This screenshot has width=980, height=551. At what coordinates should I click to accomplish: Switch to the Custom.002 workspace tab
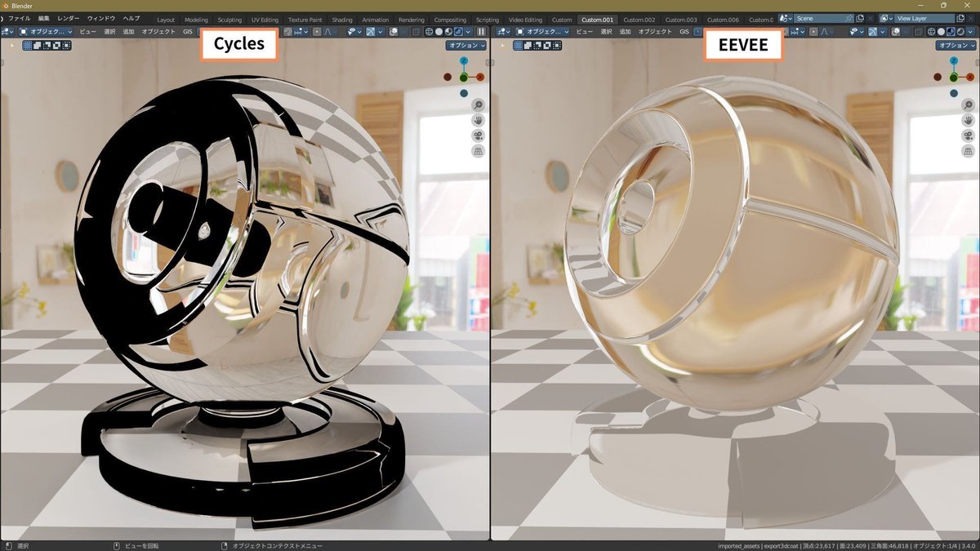click(x=639, y=19)
